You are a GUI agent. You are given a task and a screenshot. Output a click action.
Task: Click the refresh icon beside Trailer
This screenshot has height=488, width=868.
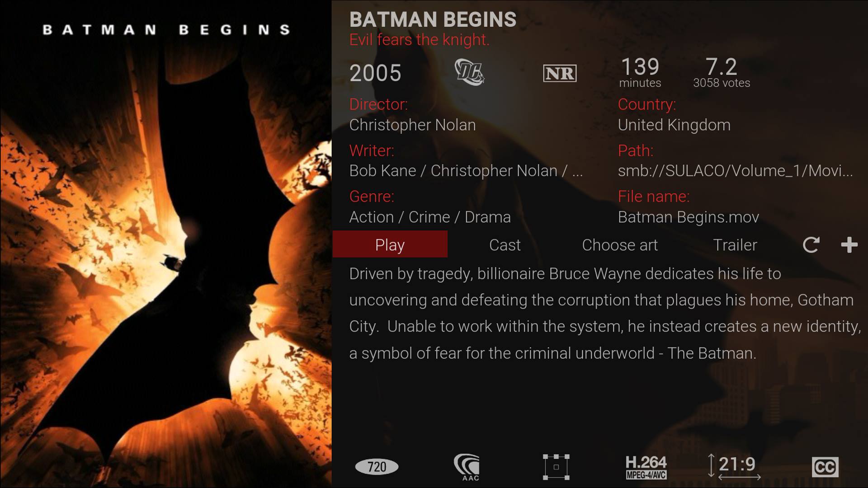point(811,245)
